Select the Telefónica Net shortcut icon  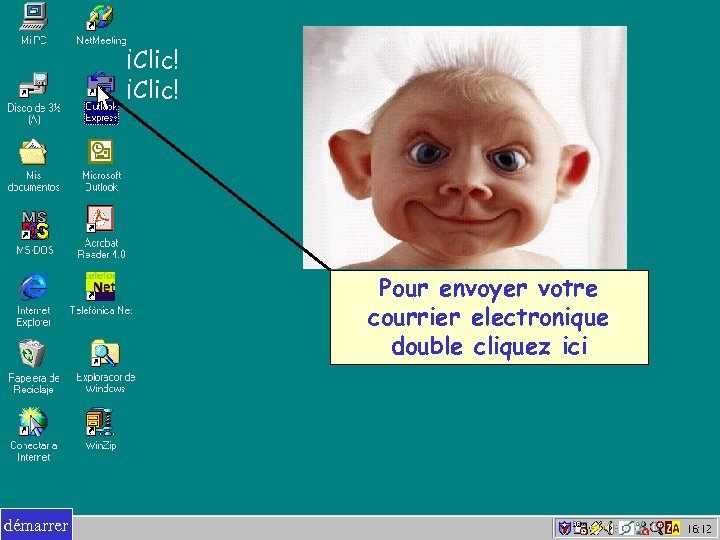[101, 286]
